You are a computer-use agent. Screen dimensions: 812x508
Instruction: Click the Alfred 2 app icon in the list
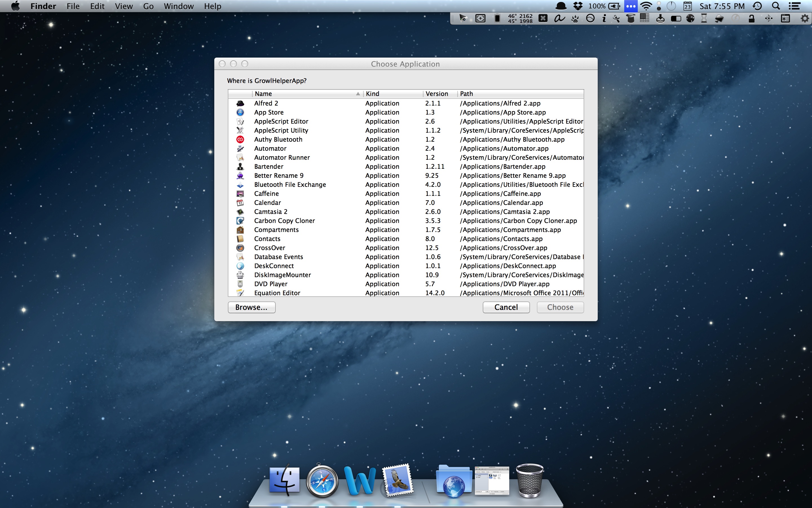tap(240, 104)
